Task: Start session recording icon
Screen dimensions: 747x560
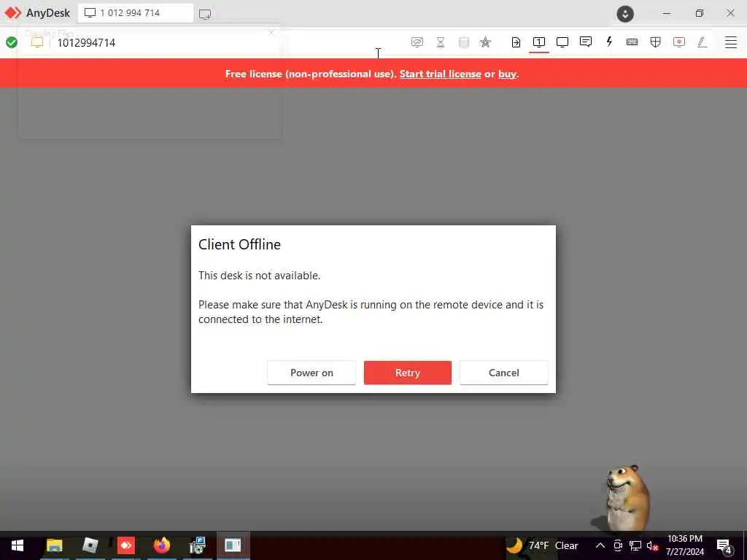Action: (x=679, y=42)
